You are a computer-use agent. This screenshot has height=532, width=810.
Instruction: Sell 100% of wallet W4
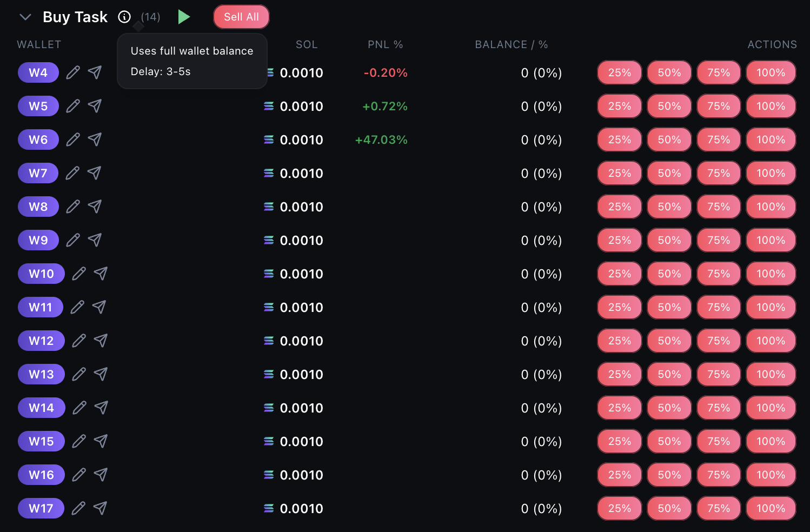pos(771,72)
